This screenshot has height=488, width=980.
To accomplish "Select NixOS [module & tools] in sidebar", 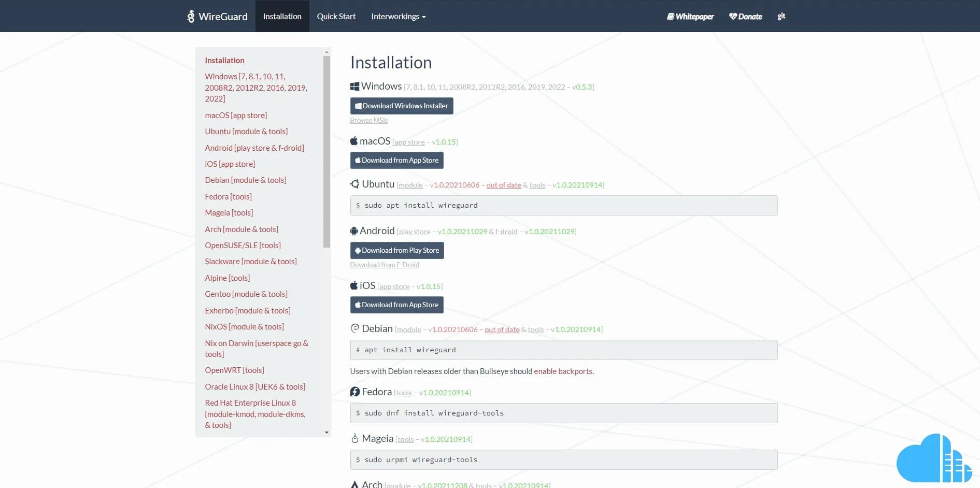I will [244, 327].
